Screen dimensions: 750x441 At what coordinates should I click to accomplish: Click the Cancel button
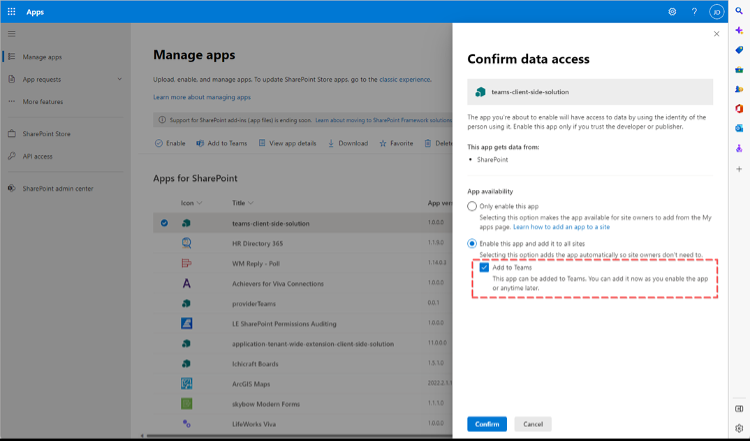[533, 424]
